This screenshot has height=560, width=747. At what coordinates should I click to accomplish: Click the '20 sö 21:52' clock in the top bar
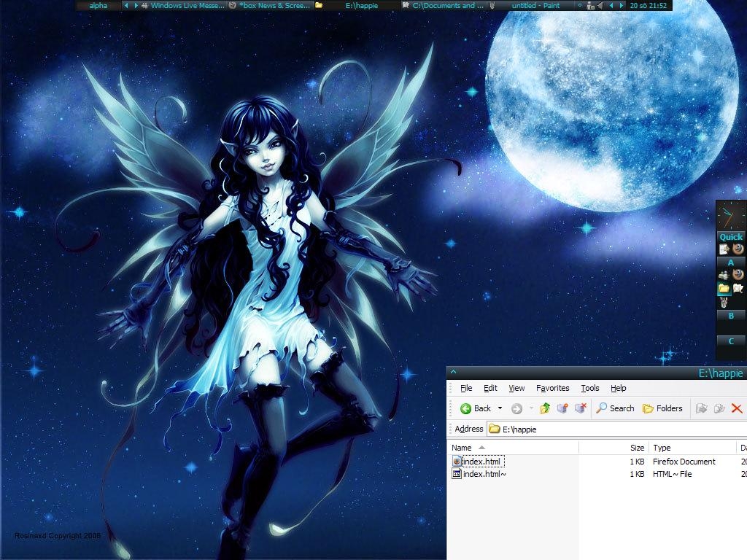point(648,6)
